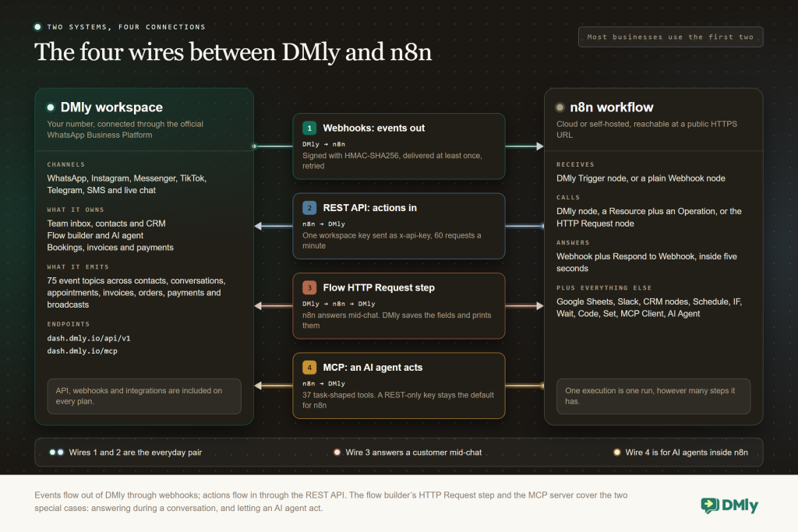Click 'DMly node, a Resource plus an Operation' text
798x532 pixels.
coord(649,217)
